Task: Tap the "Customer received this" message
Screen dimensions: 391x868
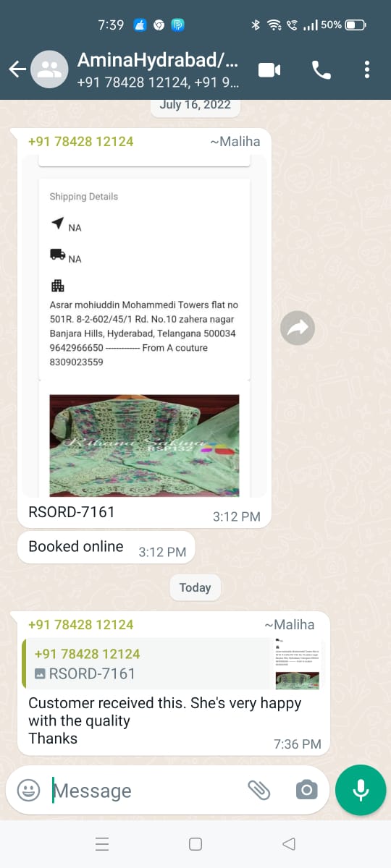Action: [164, 720]
